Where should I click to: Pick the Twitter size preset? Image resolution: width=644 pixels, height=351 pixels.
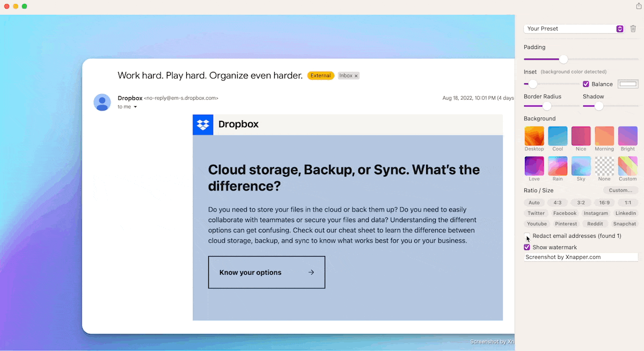click(x=536, y=213)
